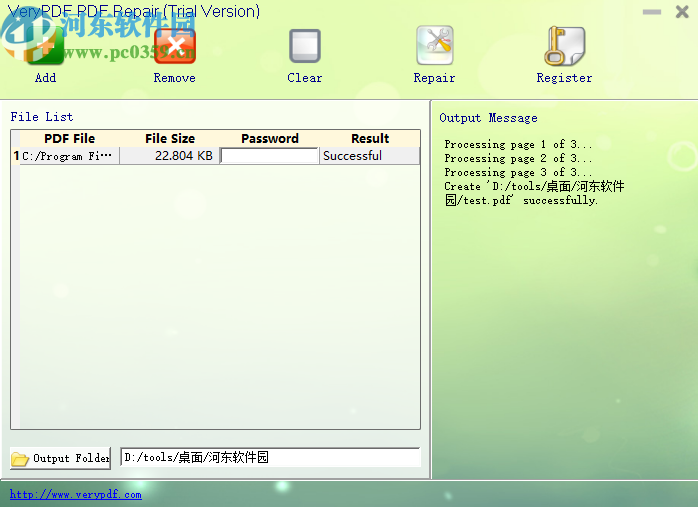Click the 22.804 KB file size cell
The image size is (698, 507).
click(170, 156)
